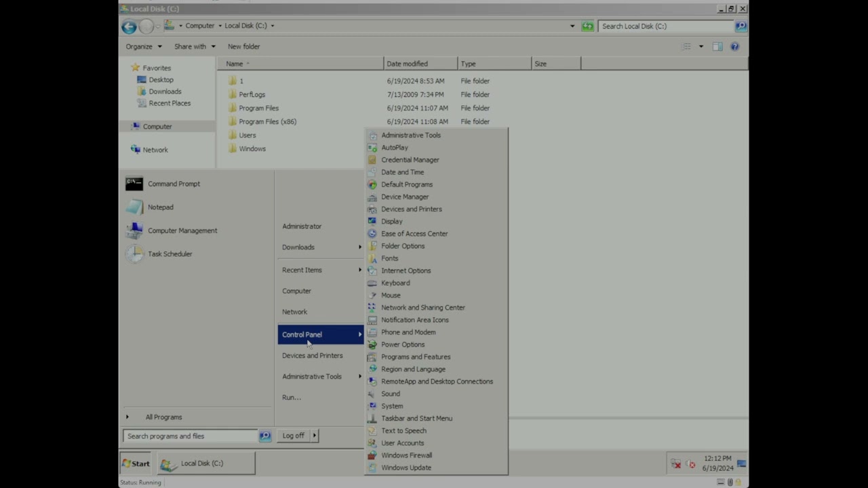Viewport: 868px width, 488px height.
Task: Open the view options dropdown arrow
Action: (x=701, y=47)
